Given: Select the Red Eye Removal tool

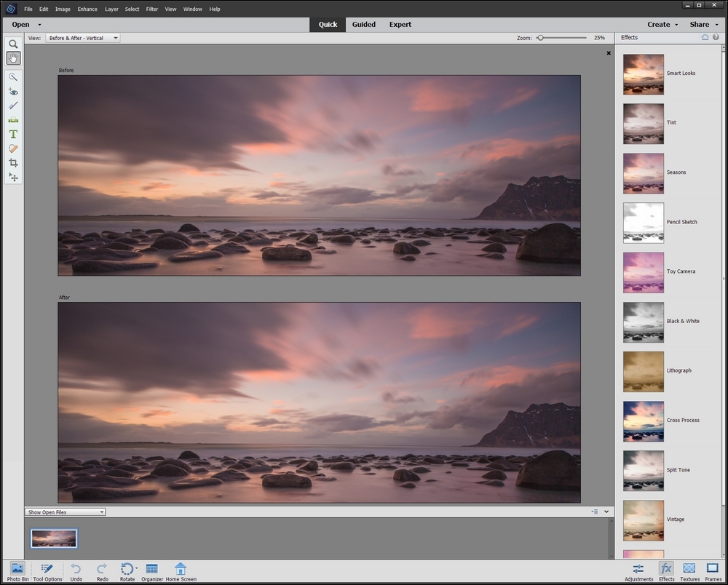Looking at the screenshot, I should pos(13,92).
